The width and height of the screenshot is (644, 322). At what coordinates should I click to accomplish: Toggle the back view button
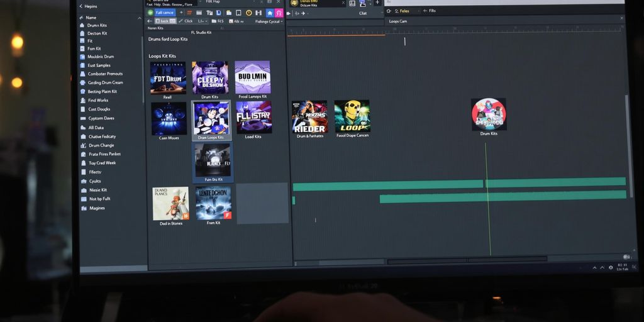coord(162,21)
